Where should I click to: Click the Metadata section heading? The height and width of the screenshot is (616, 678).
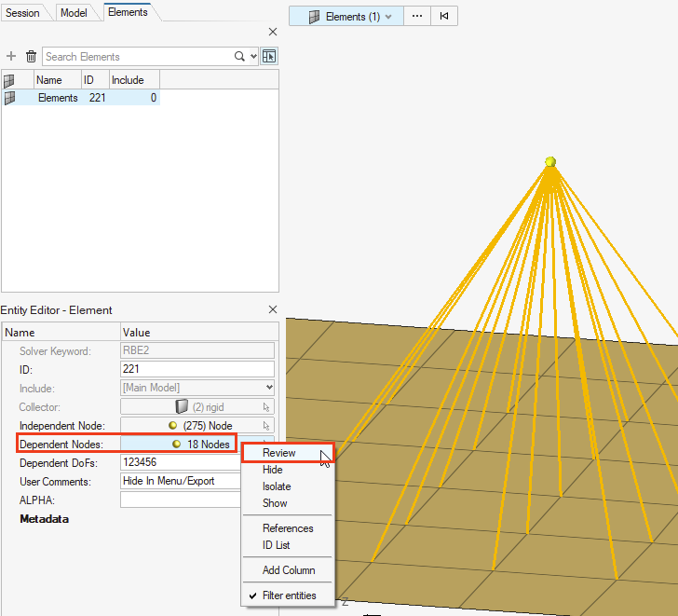click(44, 519)
